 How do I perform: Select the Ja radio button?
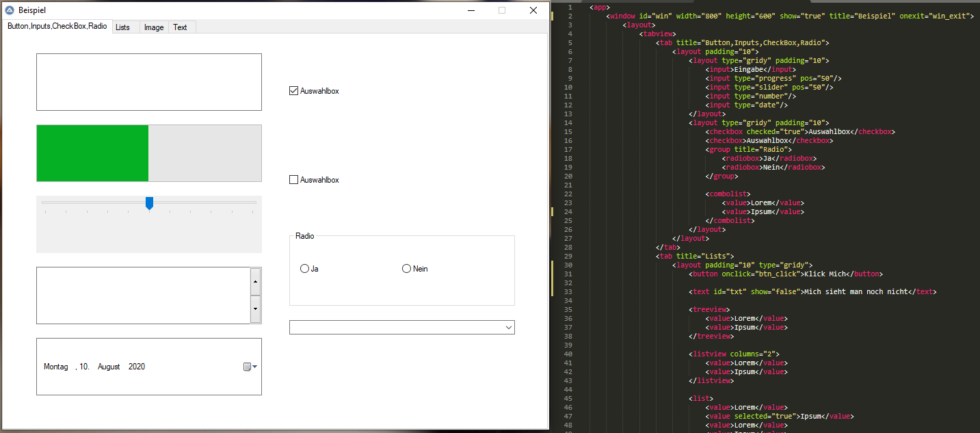[305, 269]
